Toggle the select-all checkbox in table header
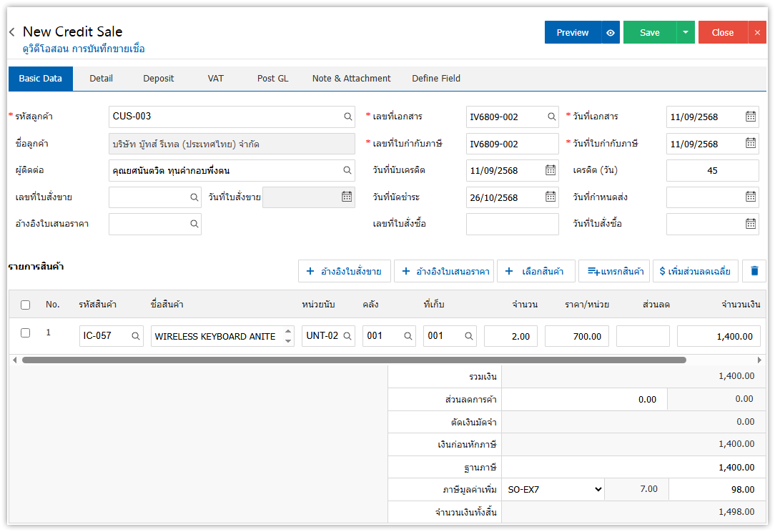Image resolution: width=775 pixels, height=532 pixels. [x=26, y=305]
